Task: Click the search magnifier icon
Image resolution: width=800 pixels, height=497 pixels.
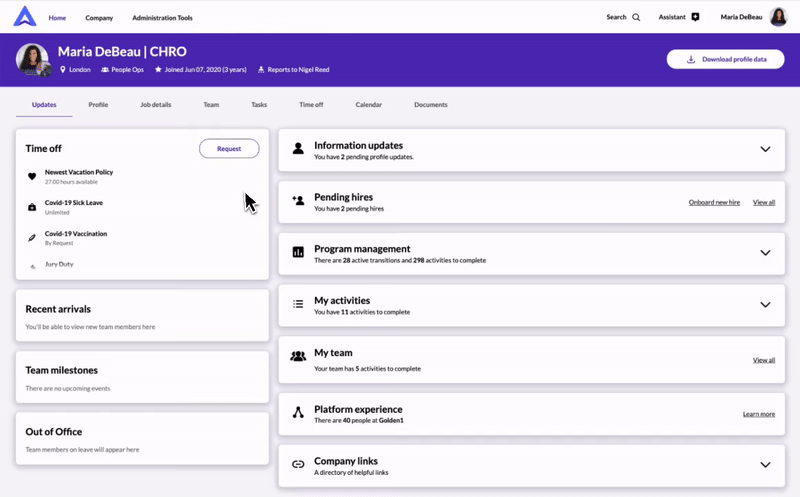Action: click(636, 17)
